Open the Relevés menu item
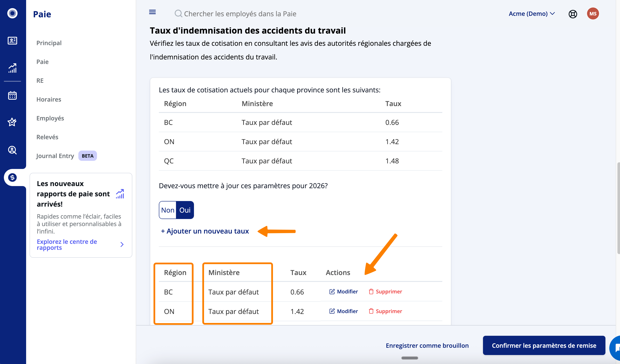Viewport: 620px width, 364px height. (x=47, y=137)
